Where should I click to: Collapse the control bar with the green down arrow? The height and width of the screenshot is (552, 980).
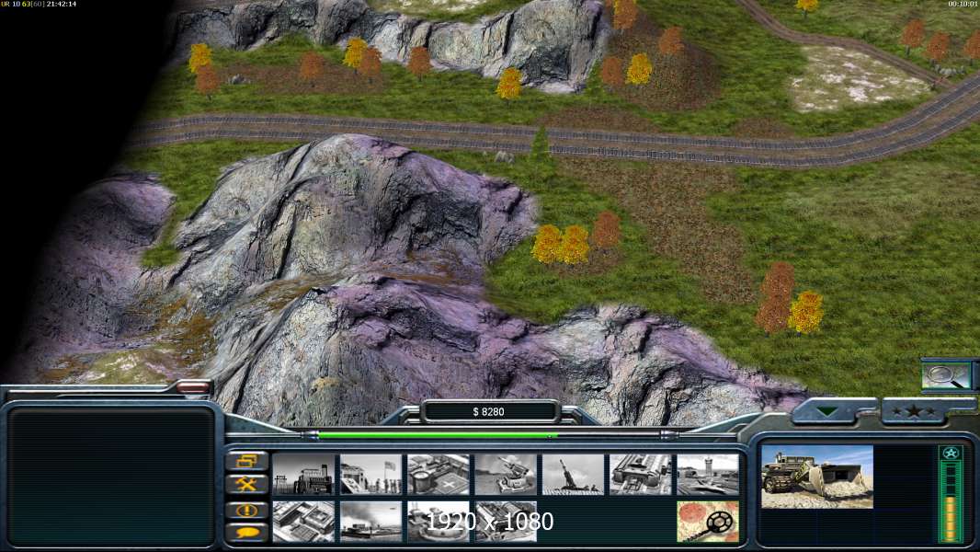(x=828, y=411)
